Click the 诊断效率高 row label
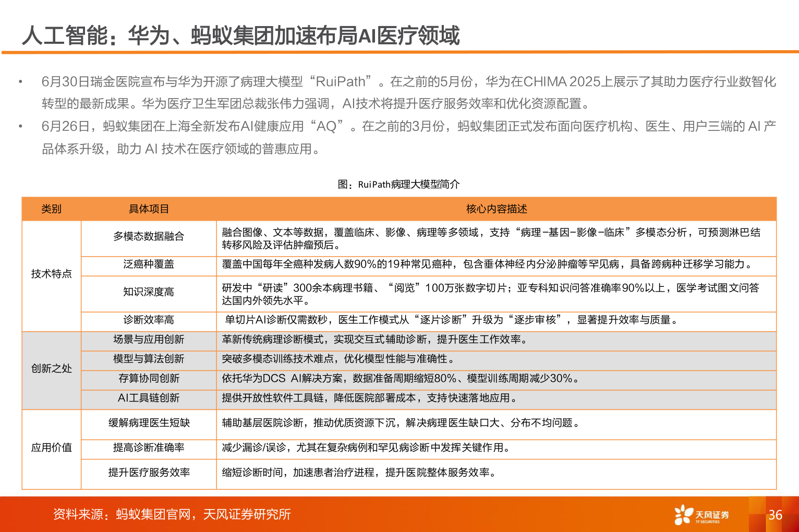Viewport: 799px width, 532px height. (148, 320)
